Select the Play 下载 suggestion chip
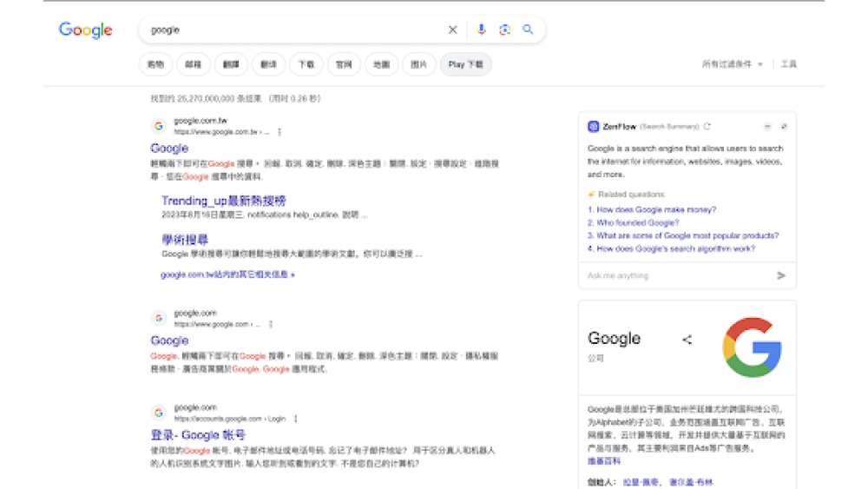Viewport: 868px width, 489px height. (465, 64)
